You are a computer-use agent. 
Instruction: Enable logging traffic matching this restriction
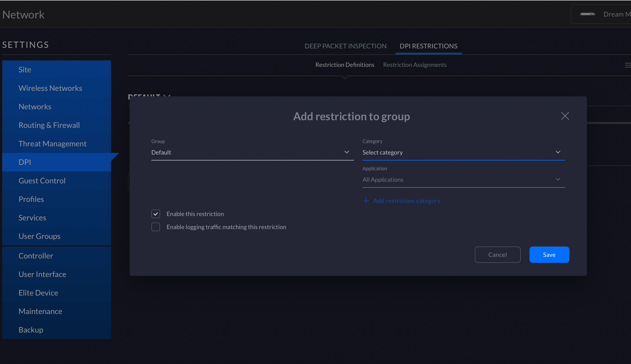click(x=156, y=227)
